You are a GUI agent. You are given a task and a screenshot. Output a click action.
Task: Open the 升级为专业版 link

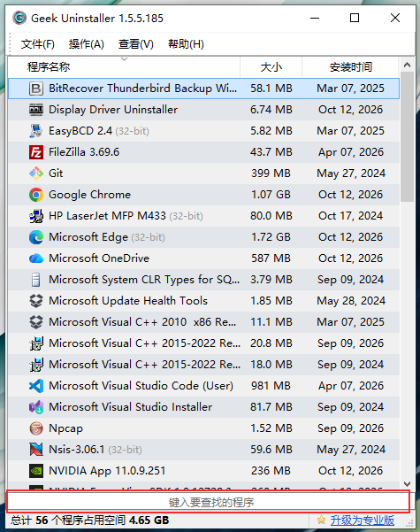point(362,520)
